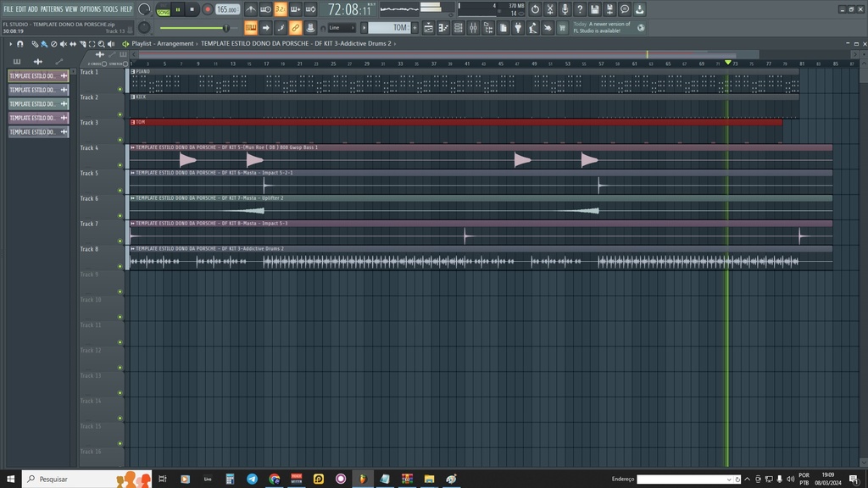The width and height of the screenshot is (868, 488).
Task: Open the TOOLS menu
Action: pos(111,9)
